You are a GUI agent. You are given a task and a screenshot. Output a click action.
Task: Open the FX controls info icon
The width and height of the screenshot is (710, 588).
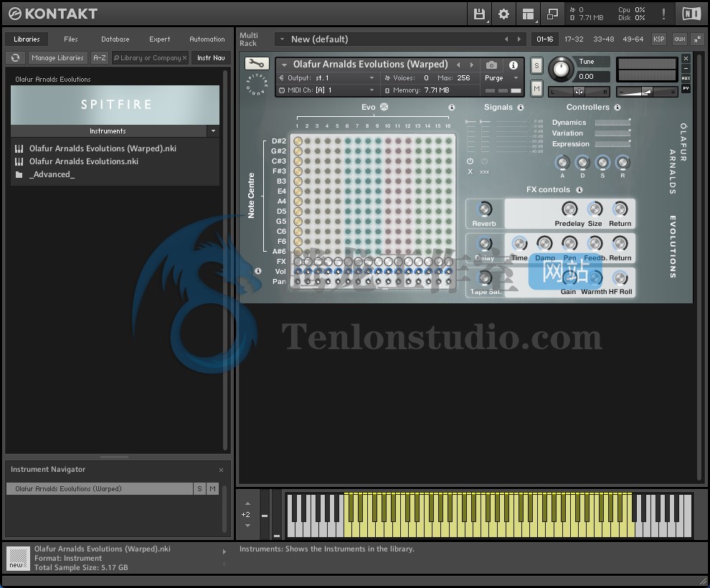coord(579,189)
